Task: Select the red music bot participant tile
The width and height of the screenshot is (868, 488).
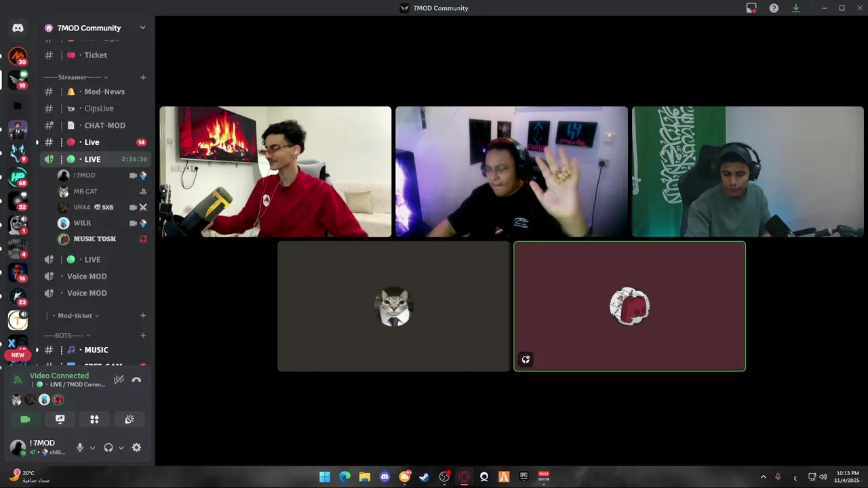Action: (629, 306)
